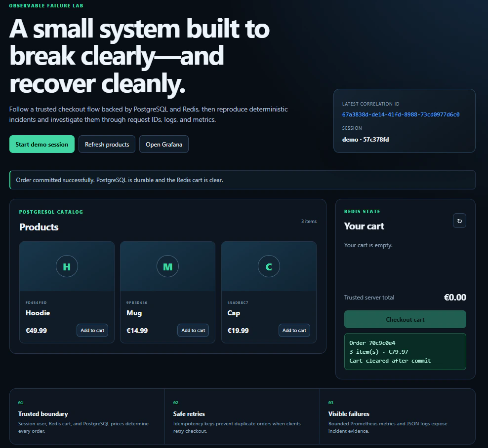Click the Hoodie H circle icon
488x448 pixels.
tap(67, 266)
